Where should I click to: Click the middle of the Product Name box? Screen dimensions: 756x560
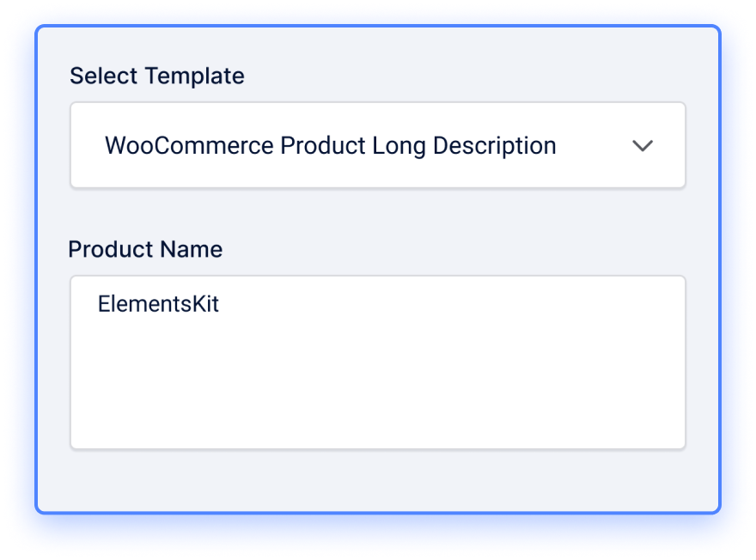377,362
